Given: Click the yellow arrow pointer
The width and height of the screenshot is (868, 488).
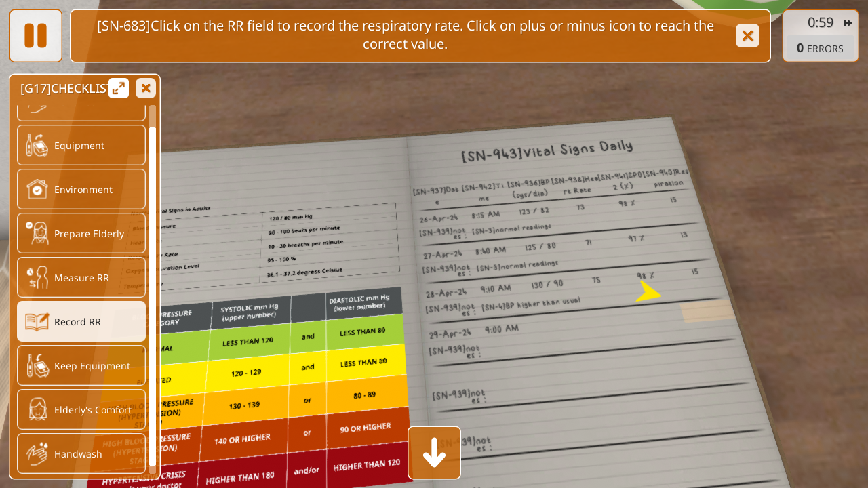Looking at the screenshot, I should [648, 291].
